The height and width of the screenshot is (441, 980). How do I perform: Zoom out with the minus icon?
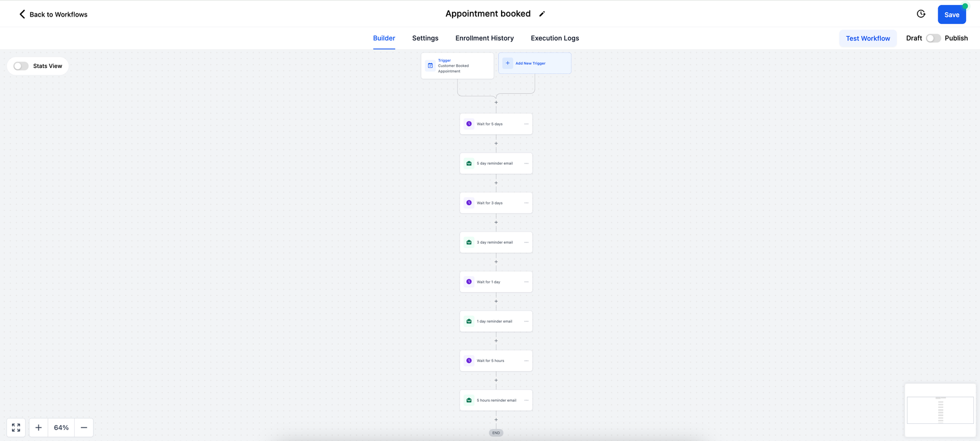[x=84, y=428]
